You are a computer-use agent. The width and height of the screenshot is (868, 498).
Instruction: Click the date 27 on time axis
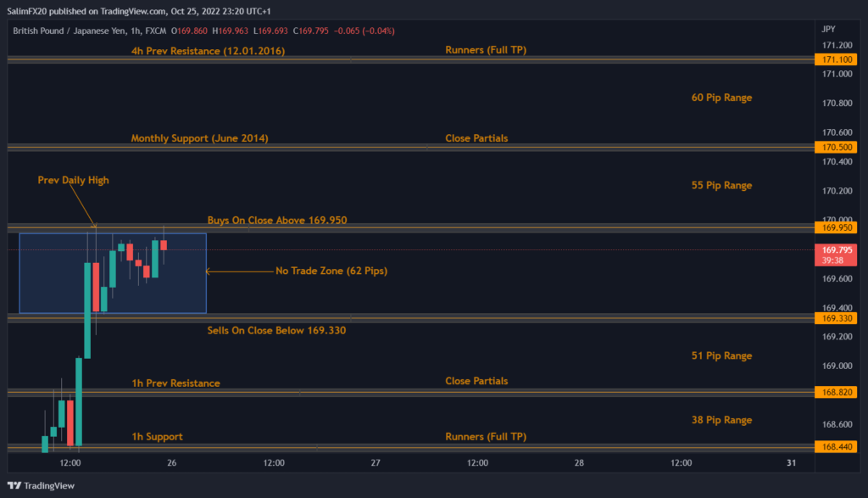376,463
